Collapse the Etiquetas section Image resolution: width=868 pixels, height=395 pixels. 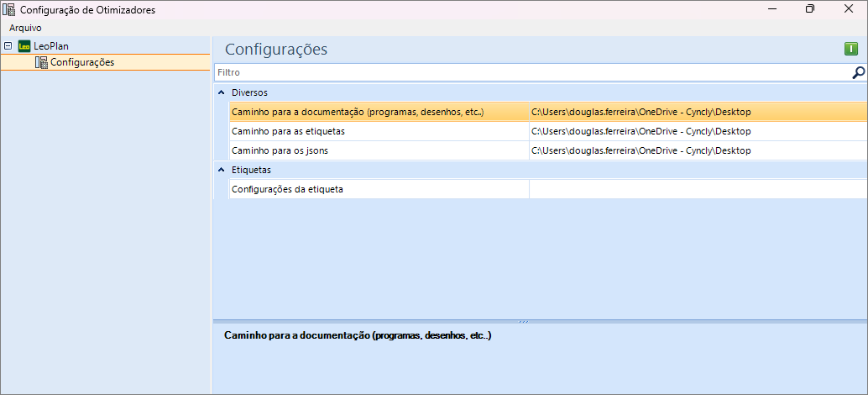click(x=221, y=170)
